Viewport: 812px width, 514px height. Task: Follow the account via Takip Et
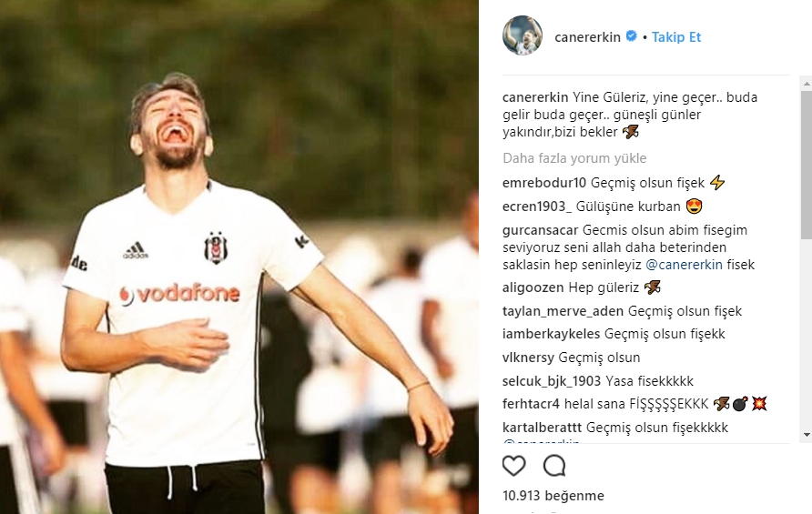tap(676, 36)
